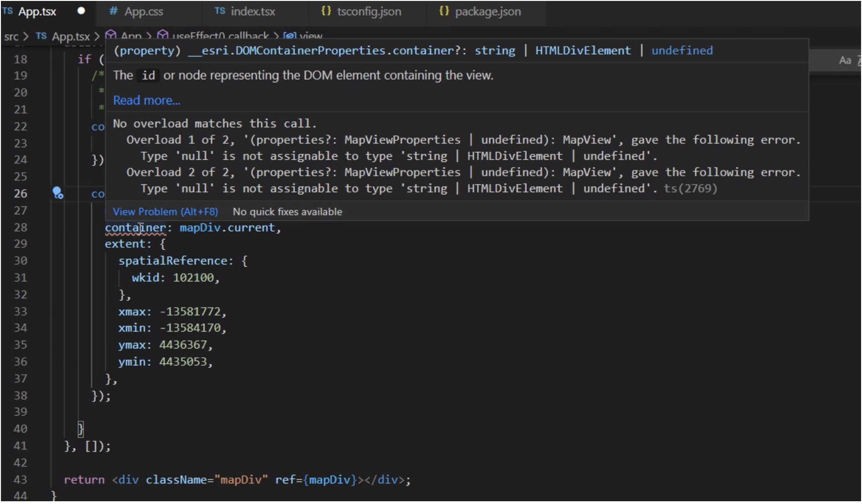
Task: Open the Read more... link in hover tooltip
Action: (x=147, y=100)
